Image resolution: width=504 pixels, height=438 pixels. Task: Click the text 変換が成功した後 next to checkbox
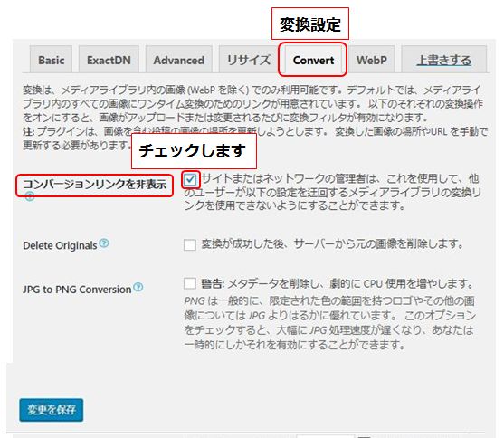tap(242, 244)
